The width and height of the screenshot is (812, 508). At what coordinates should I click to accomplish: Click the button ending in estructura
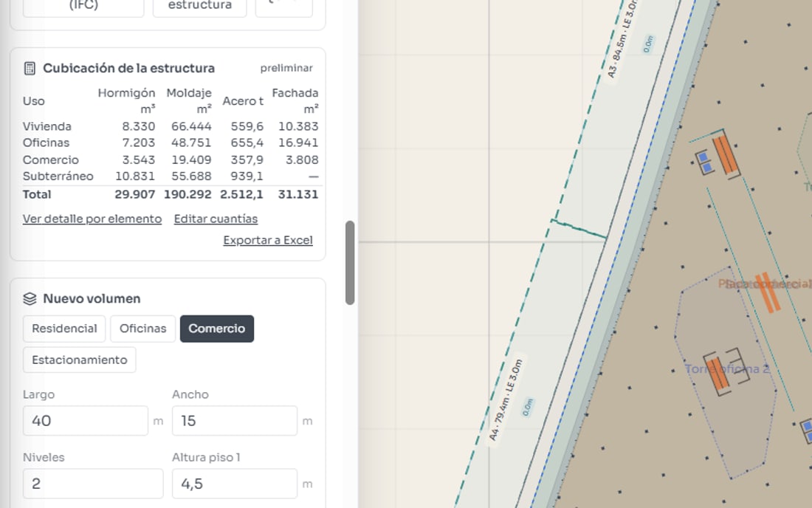pyautogui.click(x=200, y=6)
